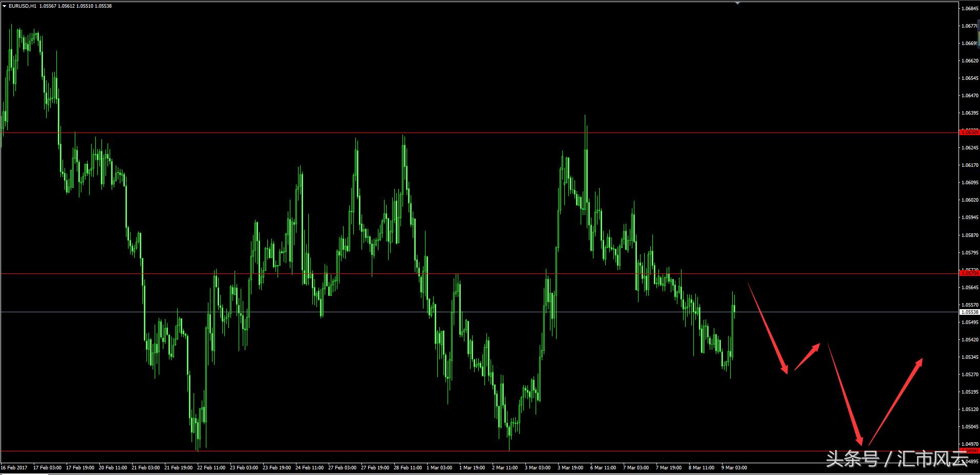The width and height of the screenshot is (980, 475).
Task: Select the red 1.06309 price label
Action: 970,133
